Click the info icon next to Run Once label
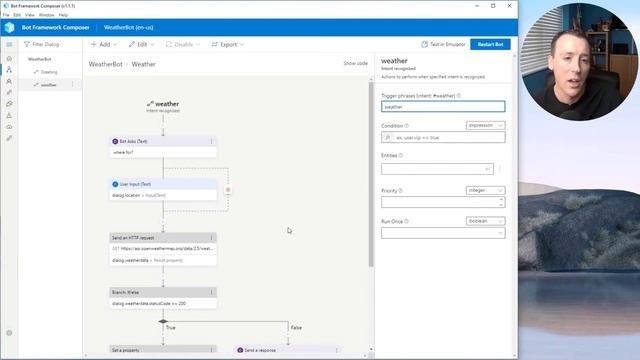 click(406, 221)
